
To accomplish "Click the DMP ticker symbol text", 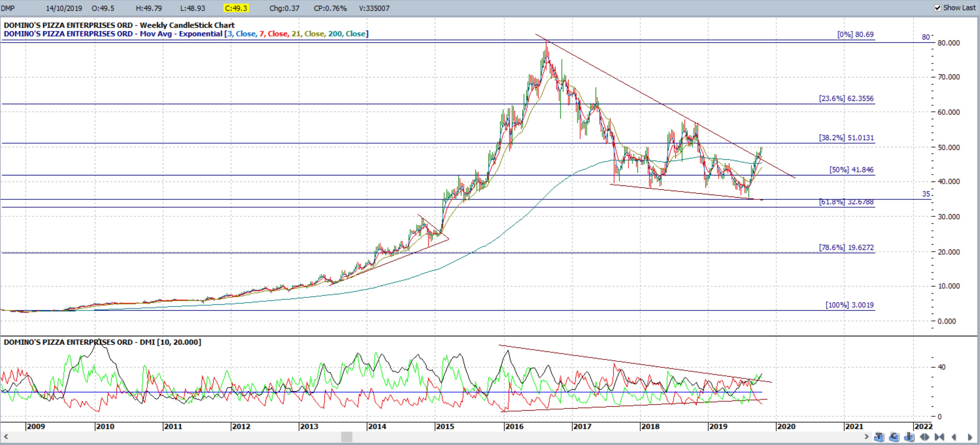I will [x=8, y=8].
